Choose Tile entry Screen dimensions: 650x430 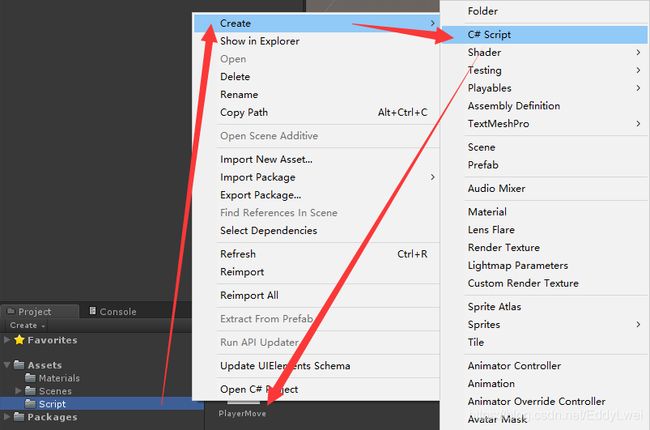(545, 343)
